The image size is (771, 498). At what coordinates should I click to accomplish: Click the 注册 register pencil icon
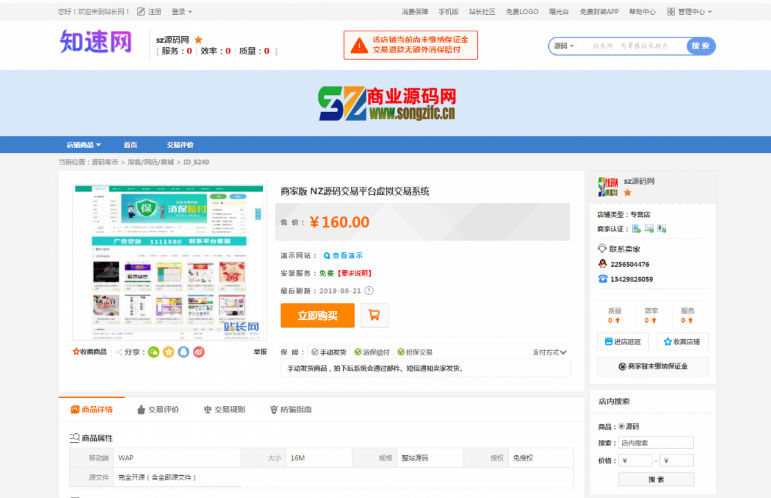point(141,11)
